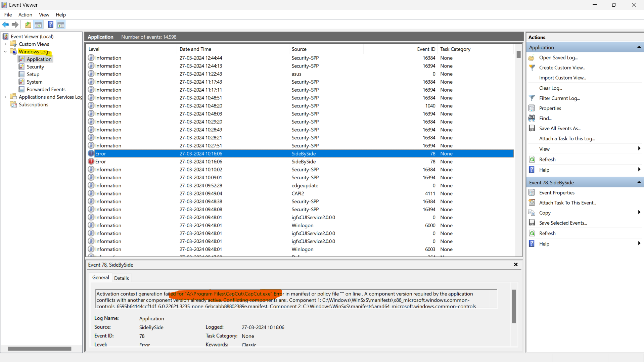The height and width of the screenshot is (362, 644).
Task: Collapse the Windows Logs tree node
Action: tap(5, 52)
